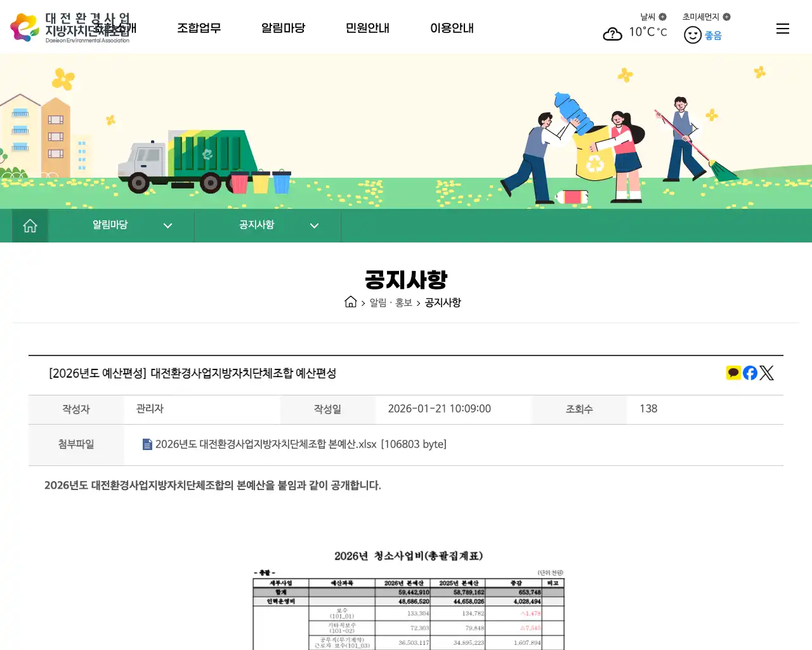Viewport: 812px width, 650px height.
Task: Select the 이용안내 menu item
Action: (452, 28)
